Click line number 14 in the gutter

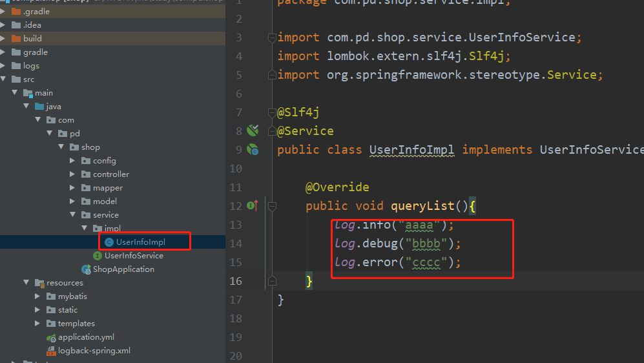[x=236, y=244]
